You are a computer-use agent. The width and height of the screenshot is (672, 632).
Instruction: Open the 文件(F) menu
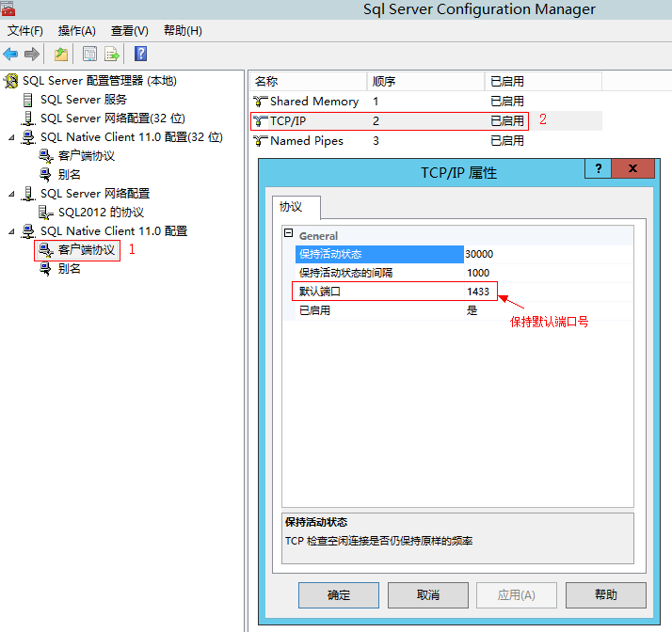pos(25,31)
